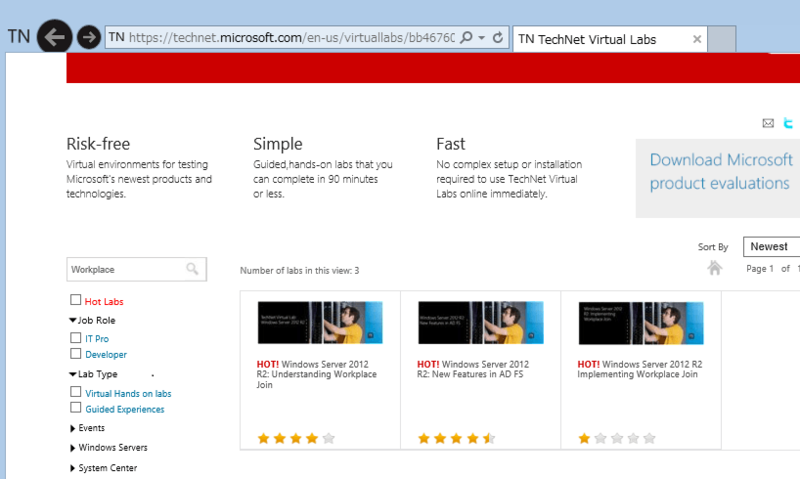Open the address bar dropdown arrow

pyautogui.click(x=482, y=38)
